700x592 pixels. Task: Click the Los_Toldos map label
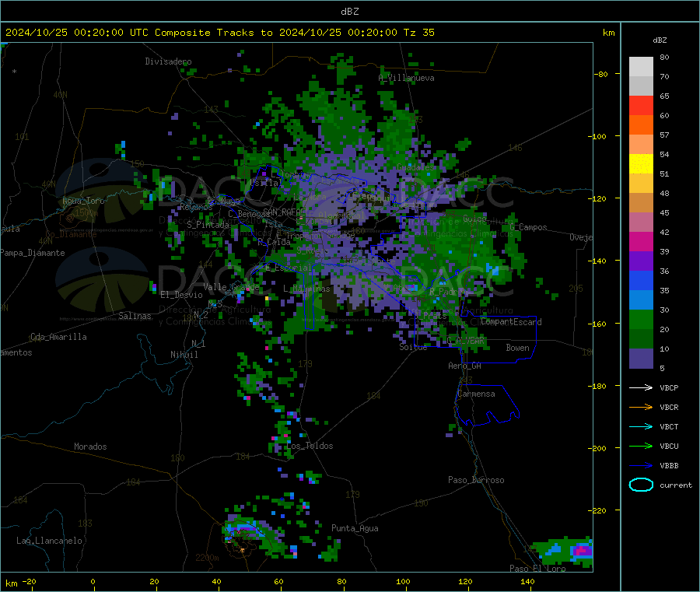310,446
